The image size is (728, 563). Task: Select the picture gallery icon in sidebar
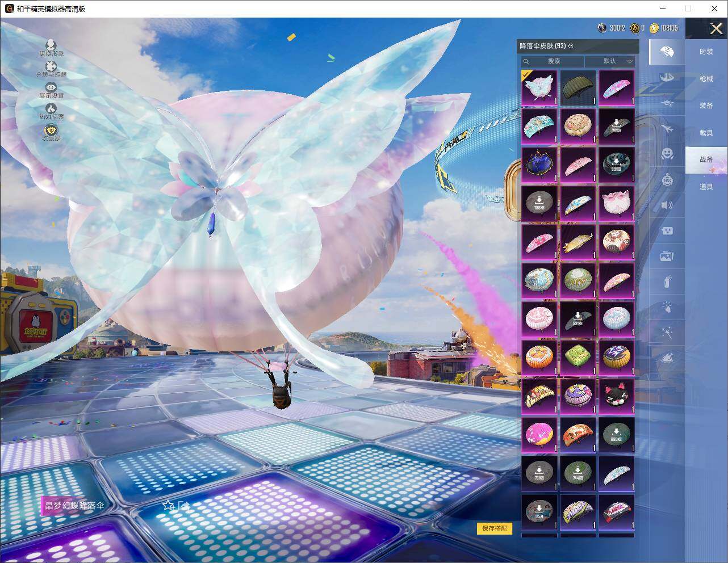[x=667, y=257]
